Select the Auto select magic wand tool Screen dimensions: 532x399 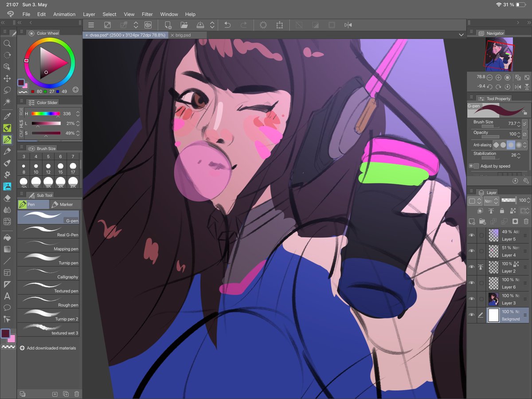click(x=7, y=102)
